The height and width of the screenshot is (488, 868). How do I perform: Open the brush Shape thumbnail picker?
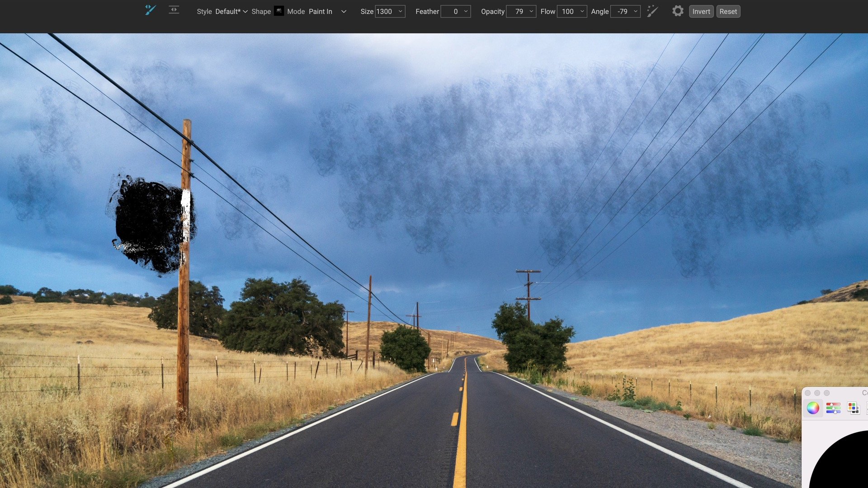pyautogui.click(x=279, y=11)
